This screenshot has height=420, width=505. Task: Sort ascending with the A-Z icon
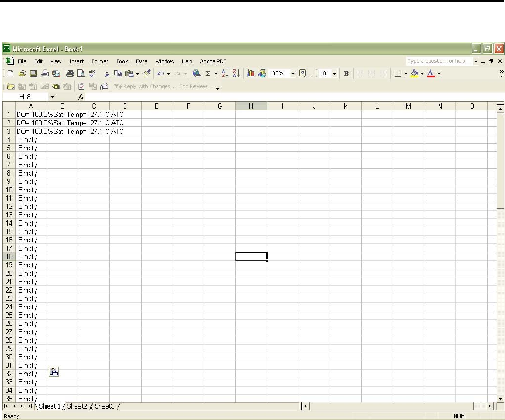[225, 74]
